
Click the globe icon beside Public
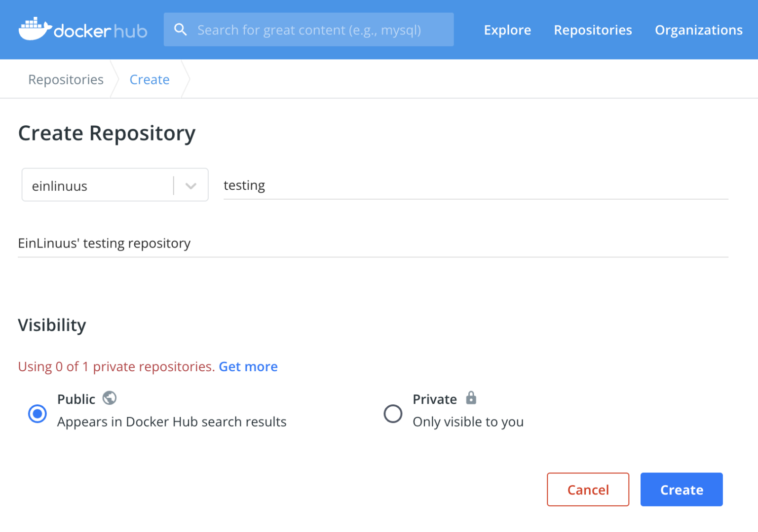tap(109, 398)
